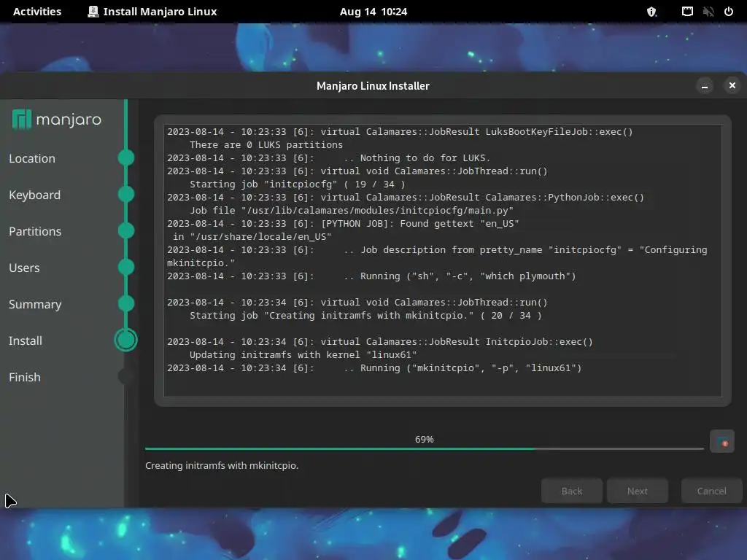
Task: Click the unfilled Finish step marker
Action: click(x=126, y=377)
